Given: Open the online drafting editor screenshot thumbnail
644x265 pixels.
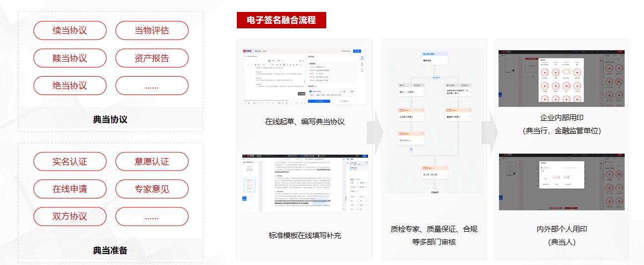Looking at the screenshot, I should pyautogui.click(x=304, y=77).
